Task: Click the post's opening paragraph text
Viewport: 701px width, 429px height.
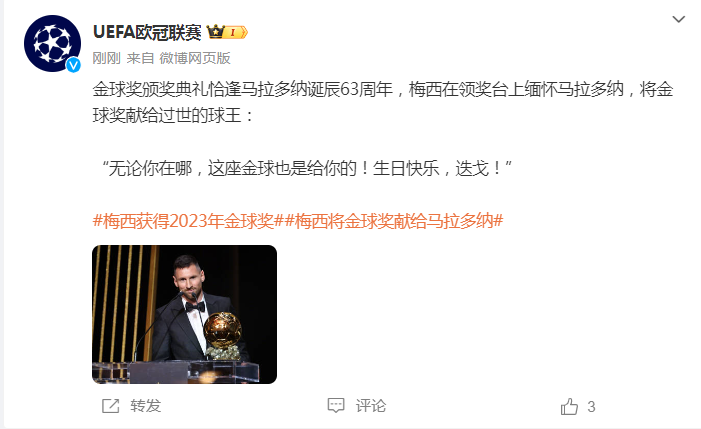Action: click(x=383, y=102)
